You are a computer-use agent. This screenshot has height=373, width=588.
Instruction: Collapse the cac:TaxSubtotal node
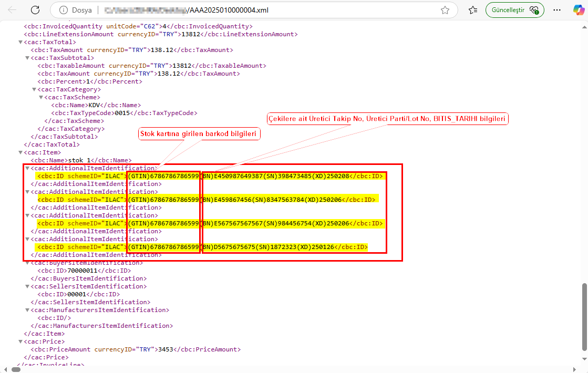tap(27, 58)
